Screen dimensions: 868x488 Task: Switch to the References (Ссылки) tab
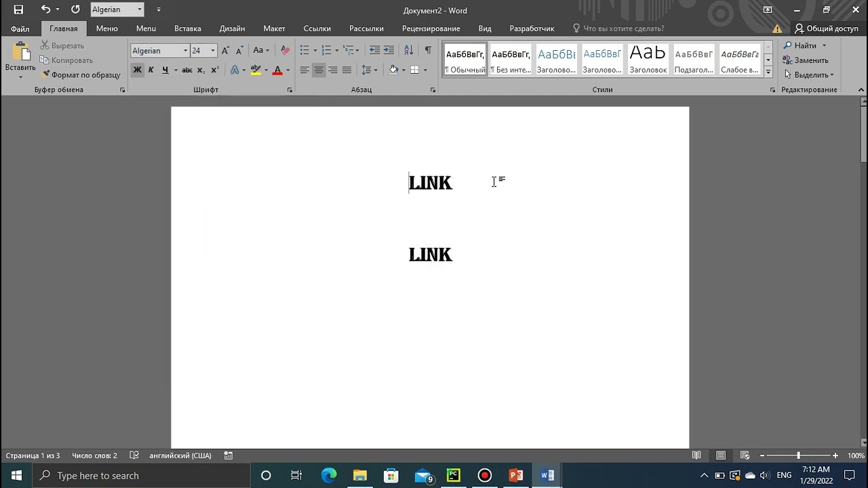coord(317,28)
